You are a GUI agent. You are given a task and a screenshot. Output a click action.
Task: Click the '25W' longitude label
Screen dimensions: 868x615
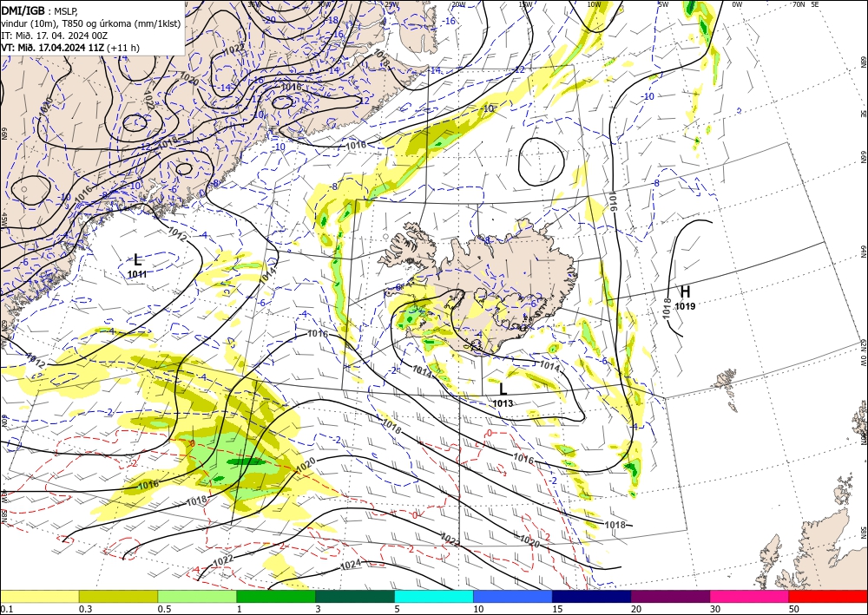tap(391, 4)
